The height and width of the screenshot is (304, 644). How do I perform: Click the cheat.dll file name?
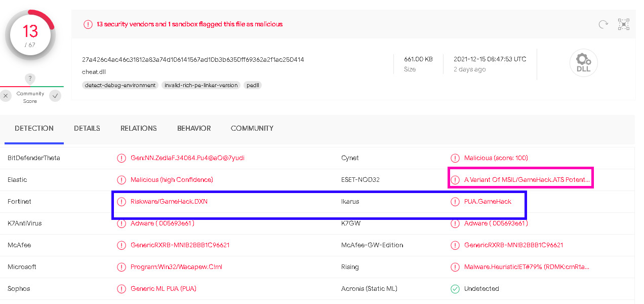(94, 72)
